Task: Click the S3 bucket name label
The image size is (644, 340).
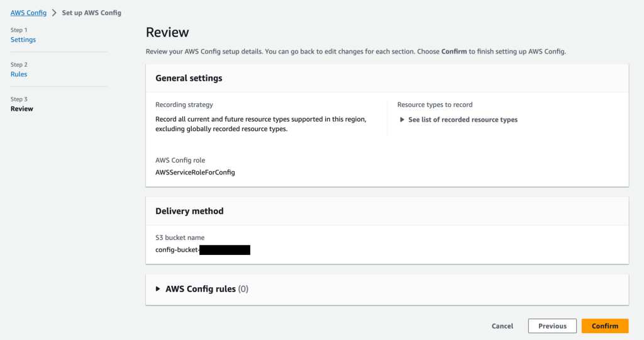Action: 180,237
